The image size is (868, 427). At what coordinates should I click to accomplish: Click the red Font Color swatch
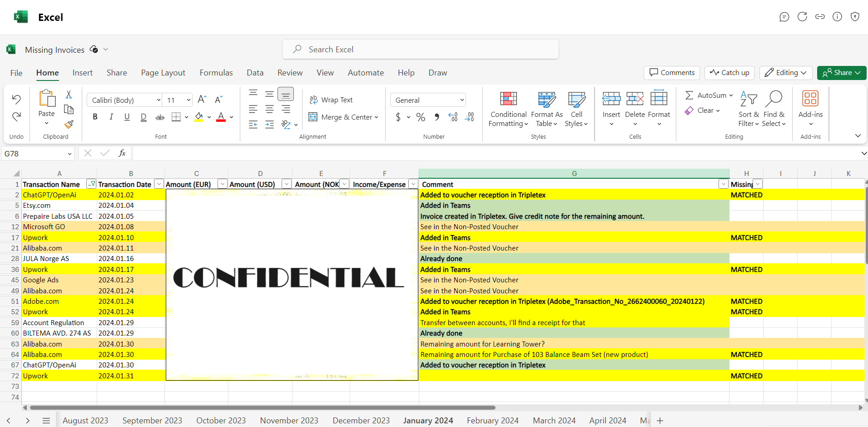(221, 117)
